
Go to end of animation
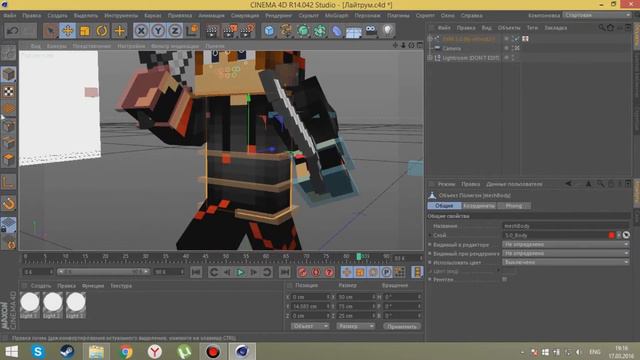pyautogui.click(x=284, y=272)
